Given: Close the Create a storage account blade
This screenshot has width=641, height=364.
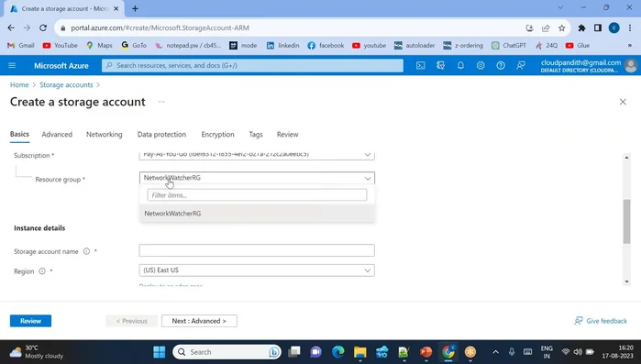Looking at the screenshot, I should pyautogui.click(x=623, y=102).
